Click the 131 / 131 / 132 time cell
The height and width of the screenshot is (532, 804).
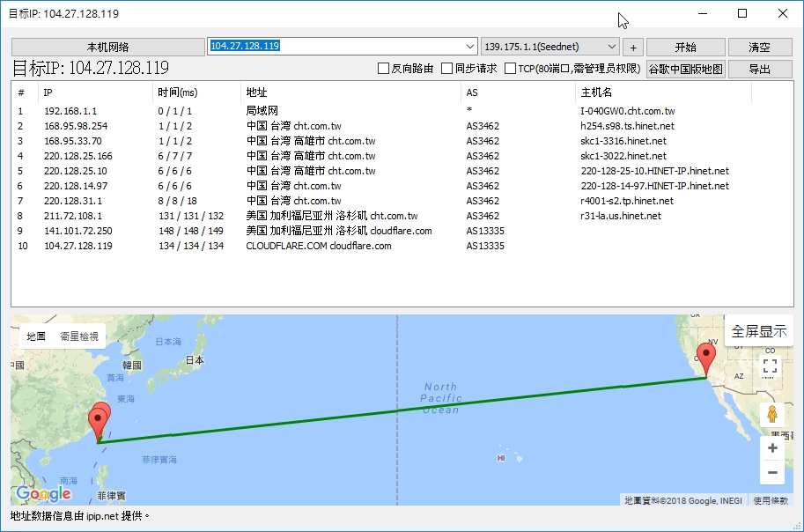tap(191, 216)
